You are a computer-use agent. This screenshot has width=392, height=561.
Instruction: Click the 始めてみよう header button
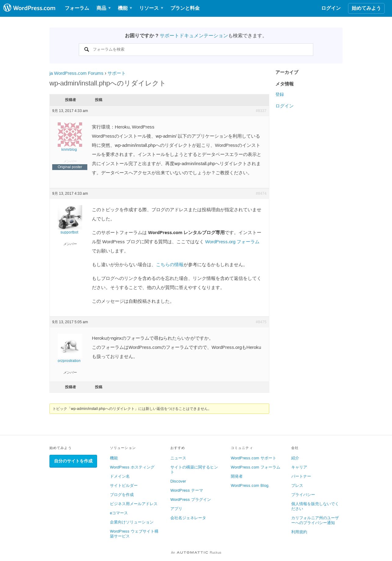click(x=366, y=8)
